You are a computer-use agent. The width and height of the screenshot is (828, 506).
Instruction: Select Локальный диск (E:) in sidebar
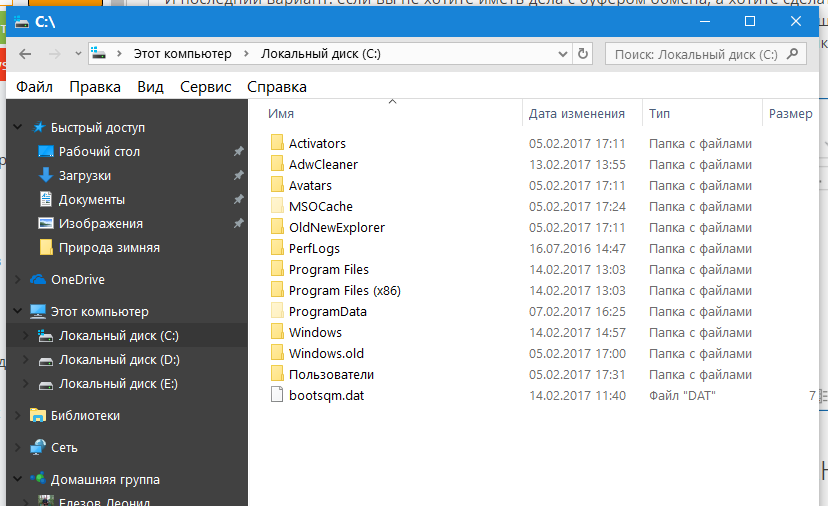click(118, 383)
